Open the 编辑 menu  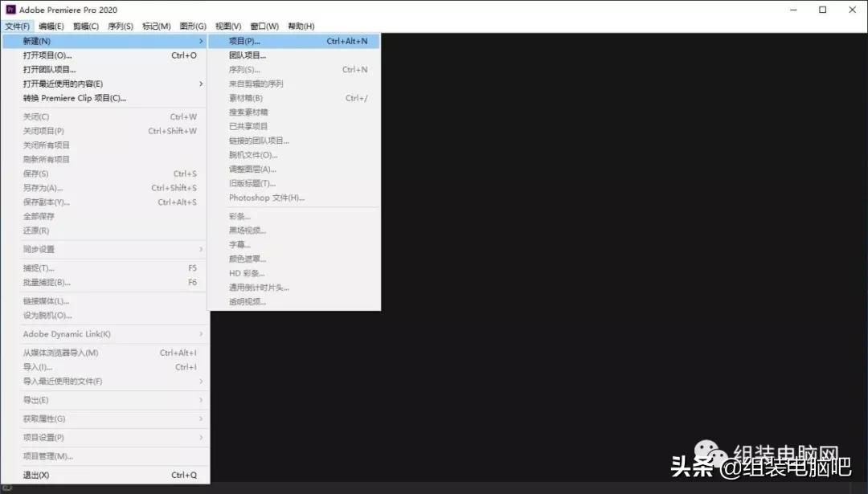click(x=51, y=26)
